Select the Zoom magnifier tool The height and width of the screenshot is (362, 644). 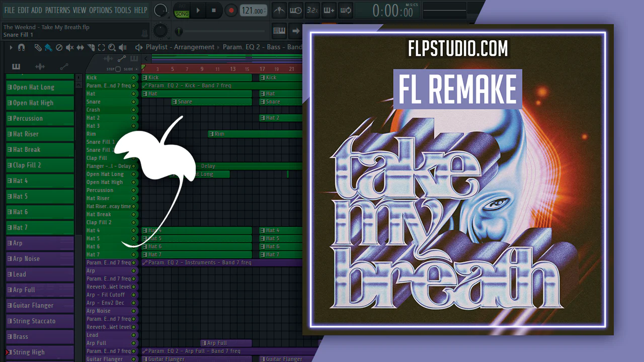point(112,47)
